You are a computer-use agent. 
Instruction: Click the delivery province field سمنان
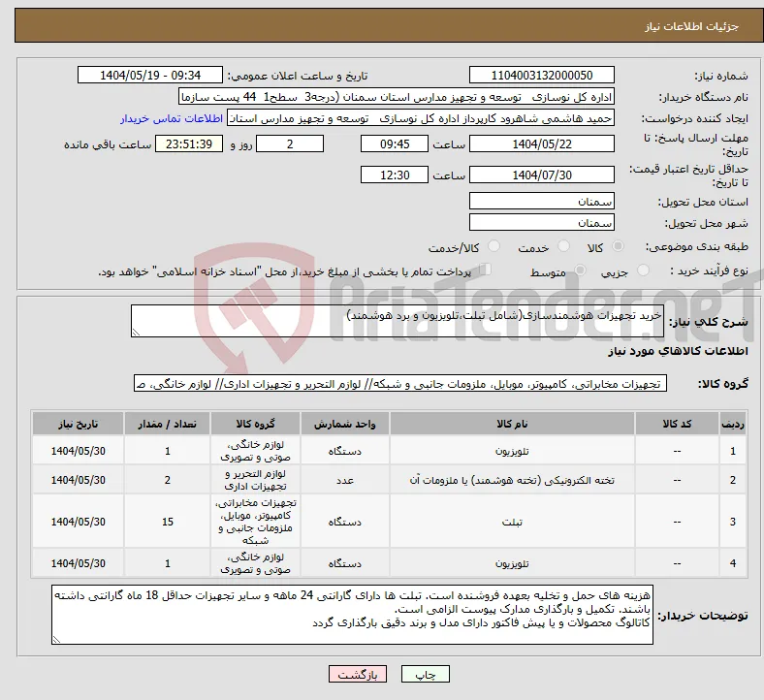click(541, 202)
